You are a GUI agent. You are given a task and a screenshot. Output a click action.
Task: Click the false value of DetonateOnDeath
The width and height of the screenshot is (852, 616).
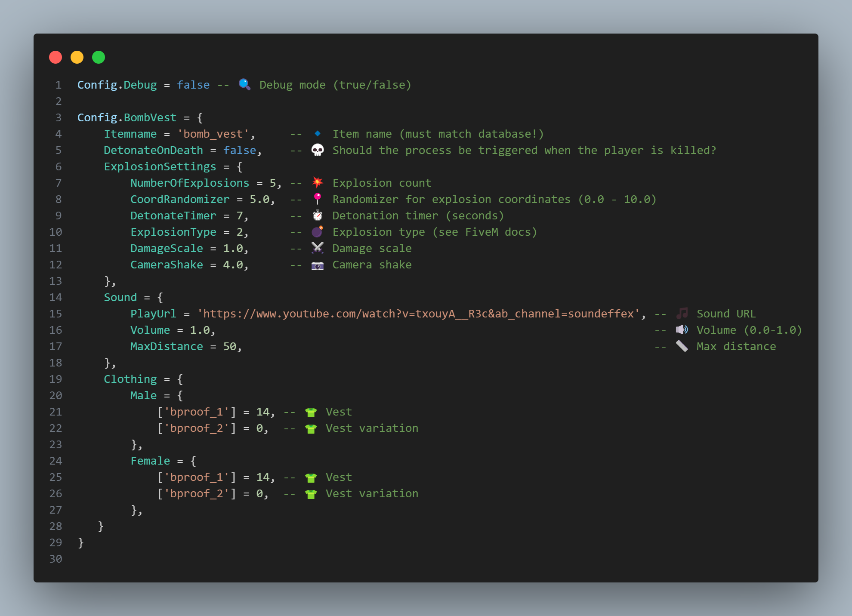pyautogui.click(x=240, y=150)
